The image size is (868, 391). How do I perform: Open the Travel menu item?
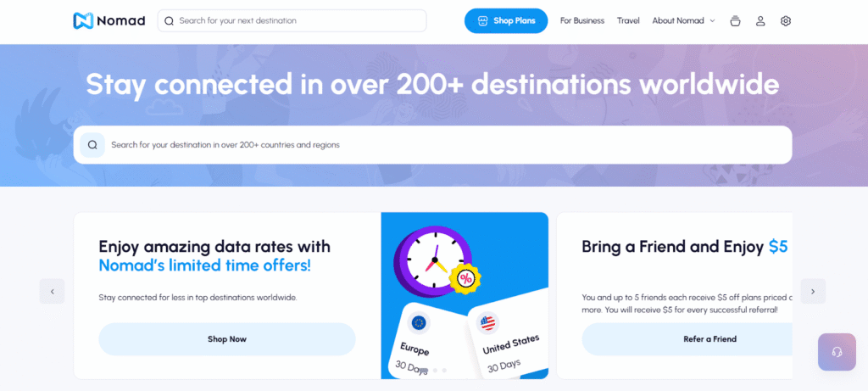[628, 20]
